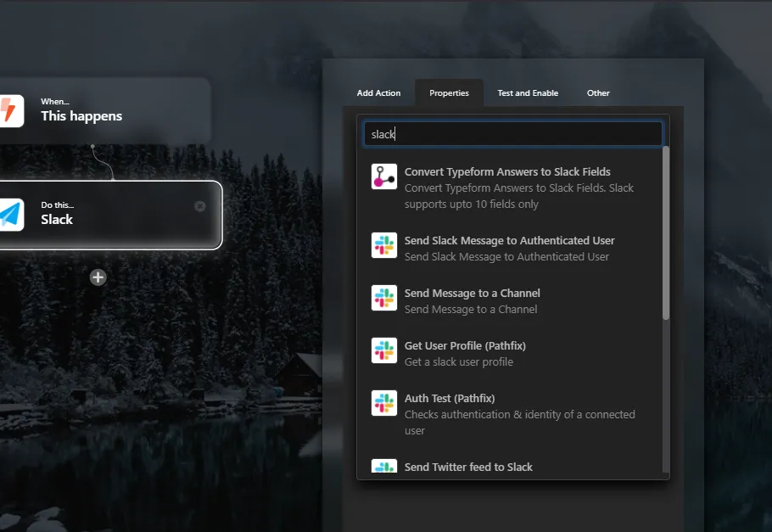Click the trigger icon on the When card
The image size is (772, 532).
11,111
